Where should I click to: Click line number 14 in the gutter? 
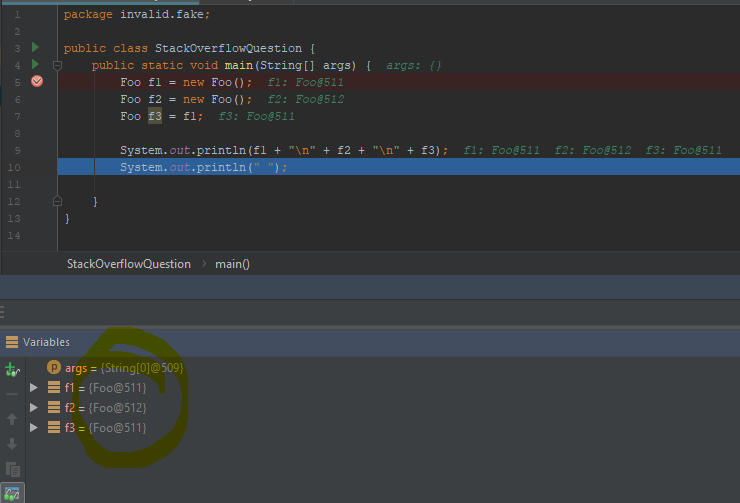coord(14,235)
